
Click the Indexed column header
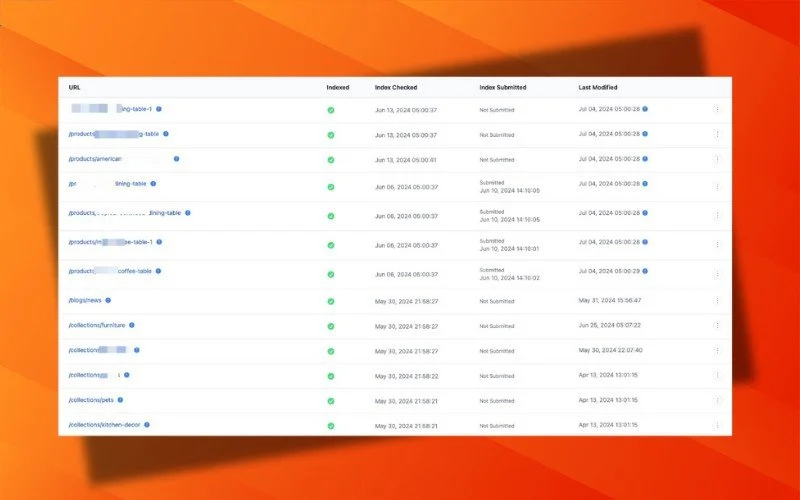click(x=338, y=88)
